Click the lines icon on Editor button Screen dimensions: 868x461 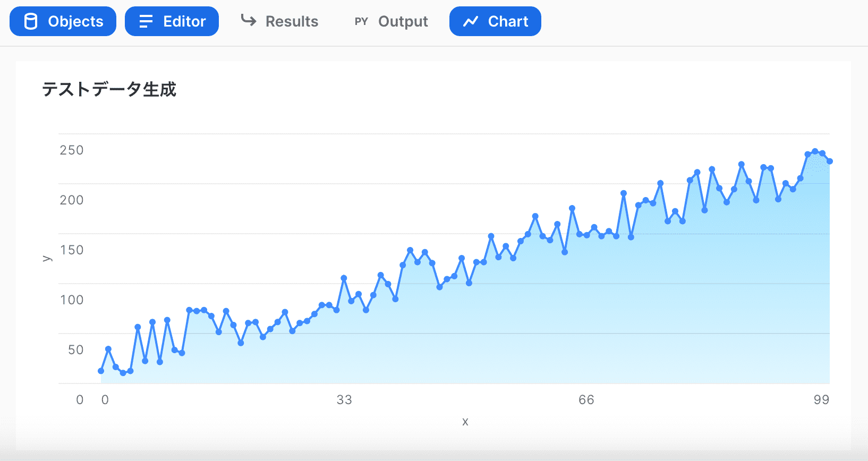[x=146, y=22]
